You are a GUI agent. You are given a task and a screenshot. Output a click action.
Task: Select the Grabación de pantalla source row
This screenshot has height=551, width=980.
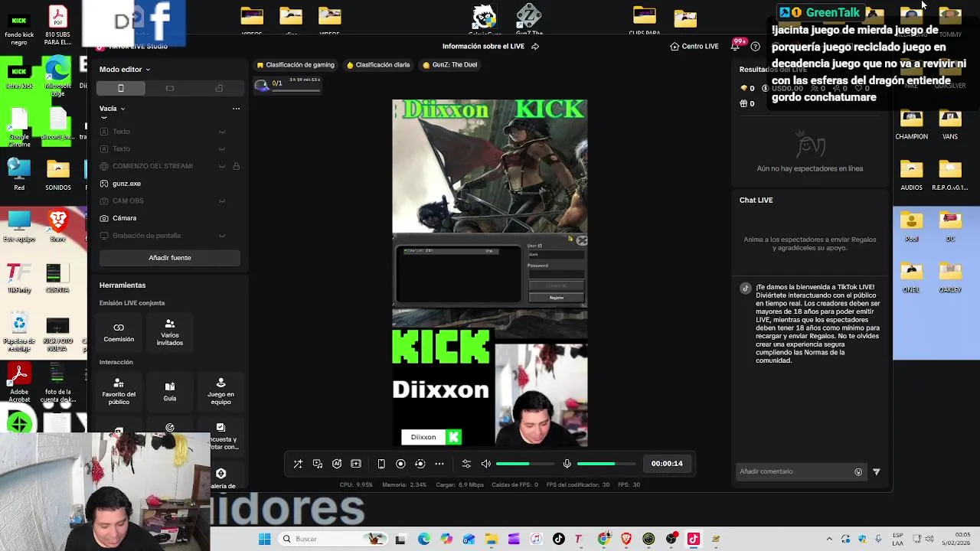[169, 236]
